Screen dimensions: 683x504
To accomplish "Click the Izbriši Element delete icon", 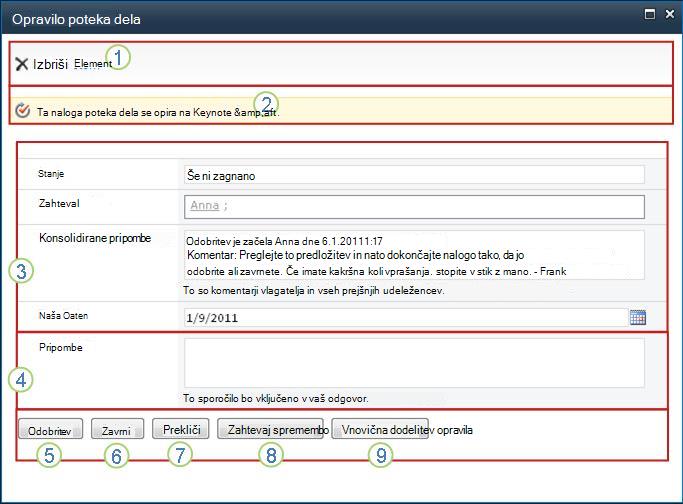I will [21, 64].
